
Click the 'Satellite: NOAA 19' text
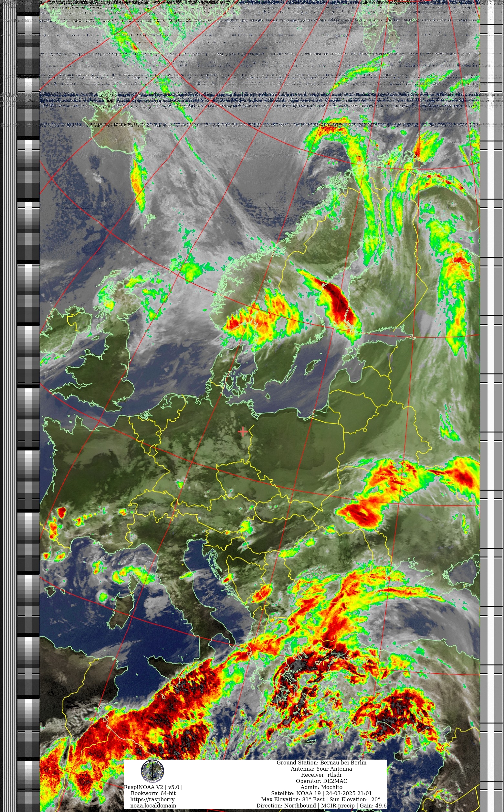click(296, 793)
